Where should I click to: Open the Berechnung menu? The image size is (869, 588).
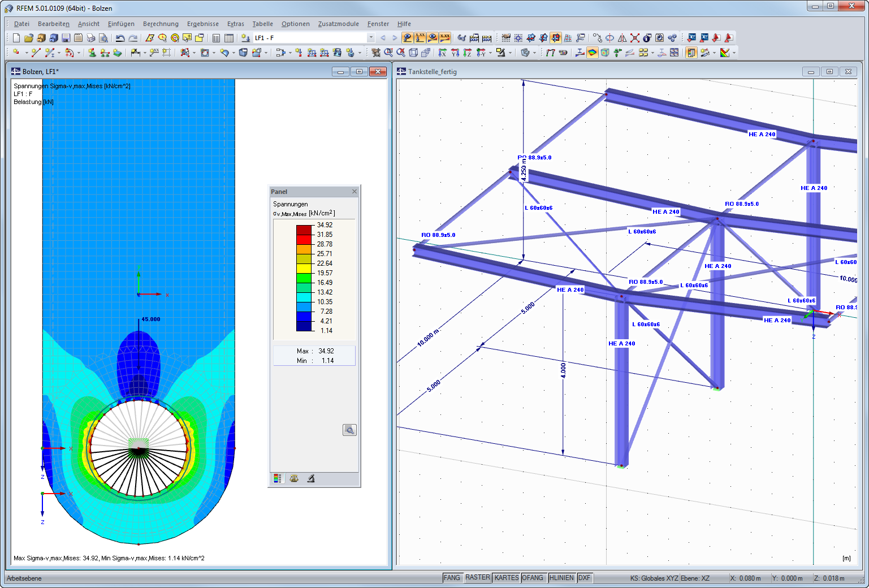tap(161, 24)
